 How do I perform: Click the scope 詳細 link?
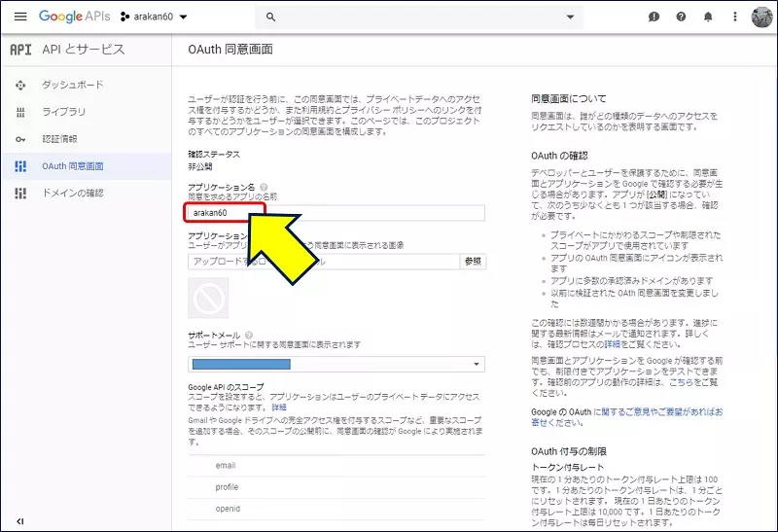tap(279, 408)
